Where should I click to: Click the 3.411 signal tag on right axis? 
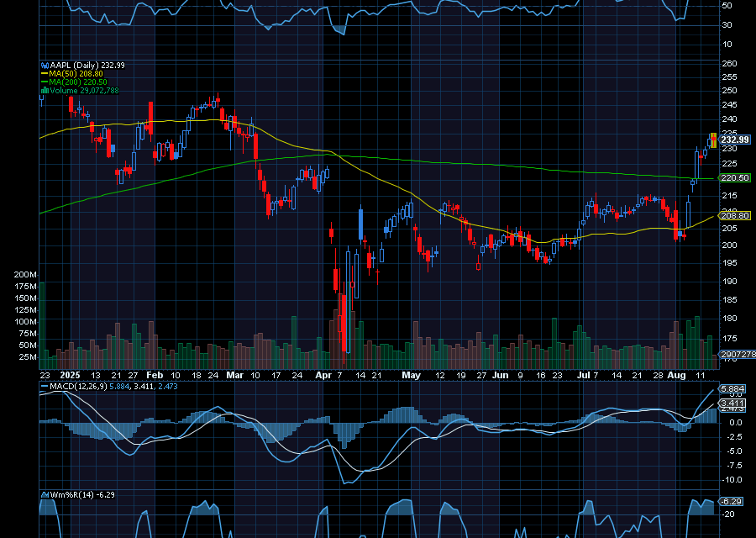[x=732, y=403]
